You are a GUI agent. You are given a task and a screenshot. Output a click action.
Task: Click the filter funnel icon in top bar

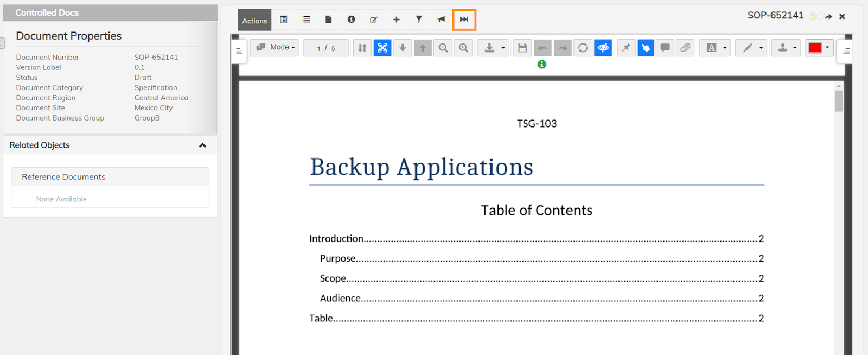(419, 20)
